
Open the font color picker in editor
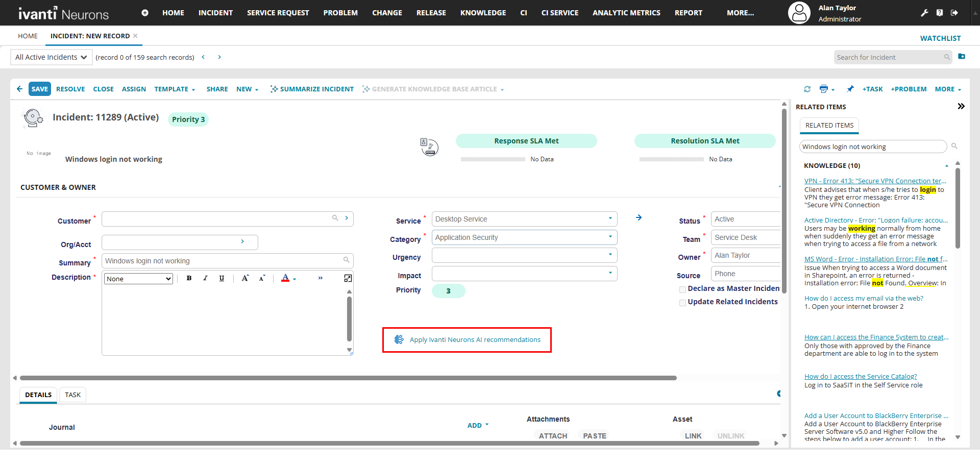coord(286,278)
